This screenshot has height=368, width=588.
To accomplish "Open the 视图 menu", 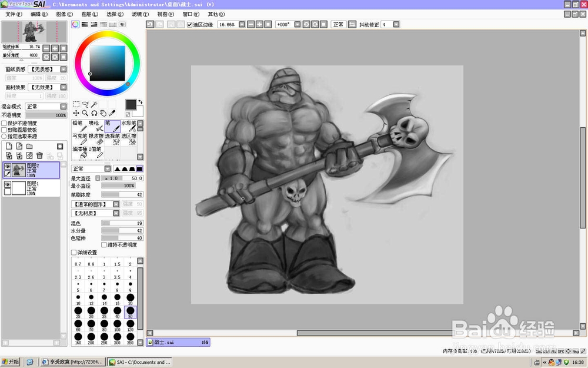I will 165,14.
